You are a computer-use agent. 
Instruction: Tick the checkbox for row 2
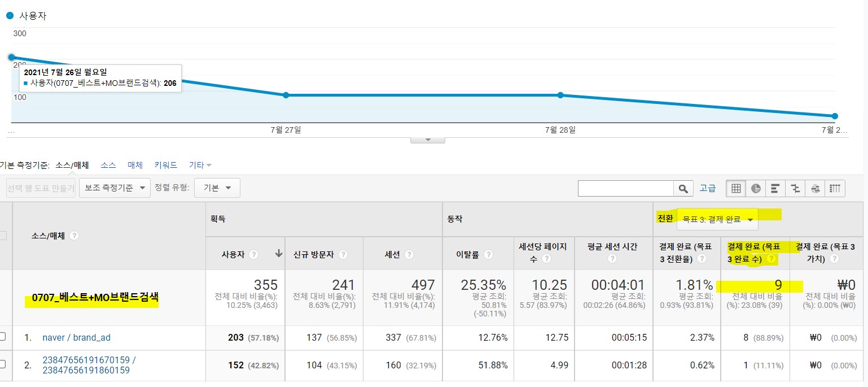(x=2, y=364)
